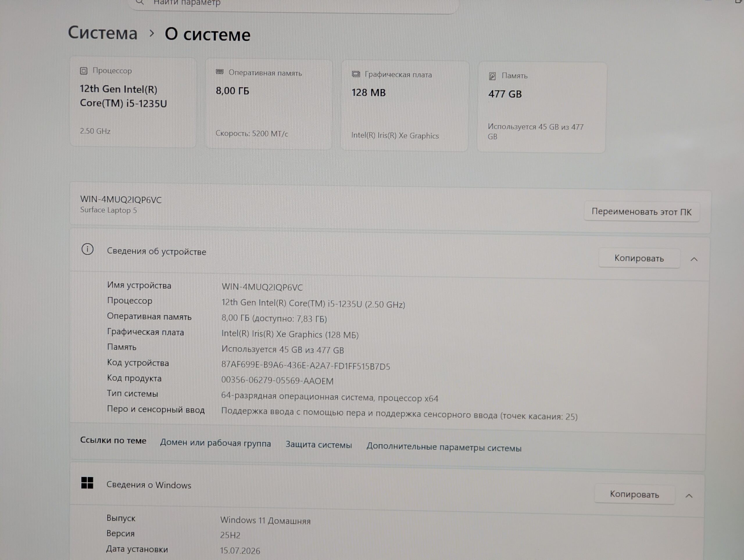Select the 12th Gen Intel Core i5-1235U processor card

pos(133,102)
